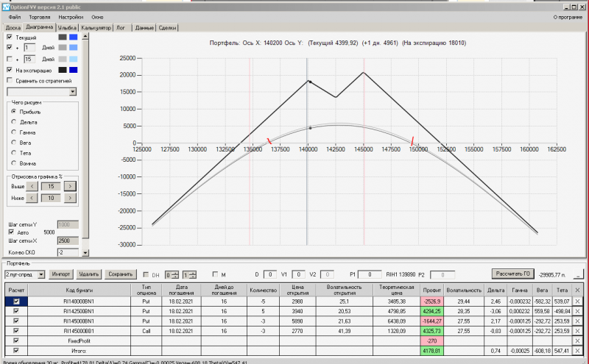Viewport: 589px width, 364px height.
Task: Select the Дельта radio button
Action: [x=14, y=122]
